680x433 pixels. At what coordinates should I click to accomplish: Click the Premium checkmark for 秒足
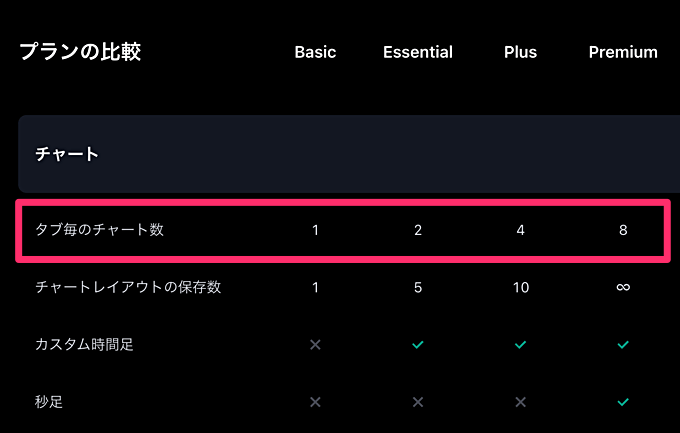pos(623,402)
